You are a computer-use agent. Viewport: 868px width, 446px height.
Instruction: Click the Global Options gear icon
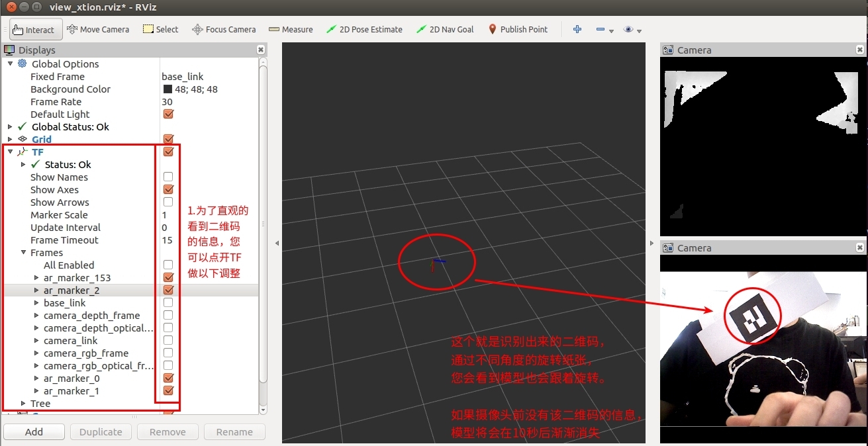23,64
